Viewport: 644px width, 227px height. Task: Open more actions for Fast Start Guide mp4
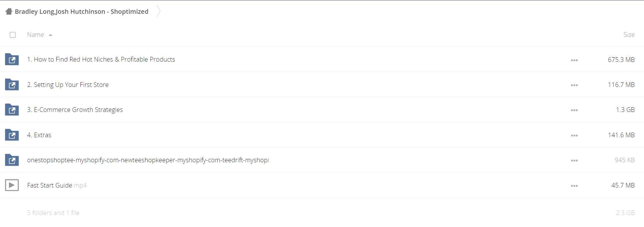click(574, 186)
